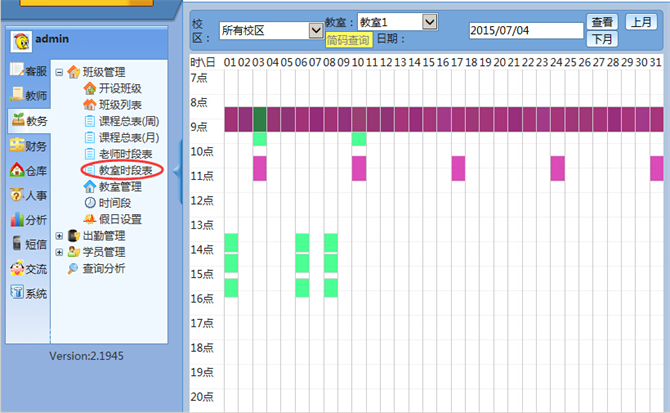Click the 课程总表(月) document icon
The height and width of the screenshot is (413, 670).
coord(90,138)
